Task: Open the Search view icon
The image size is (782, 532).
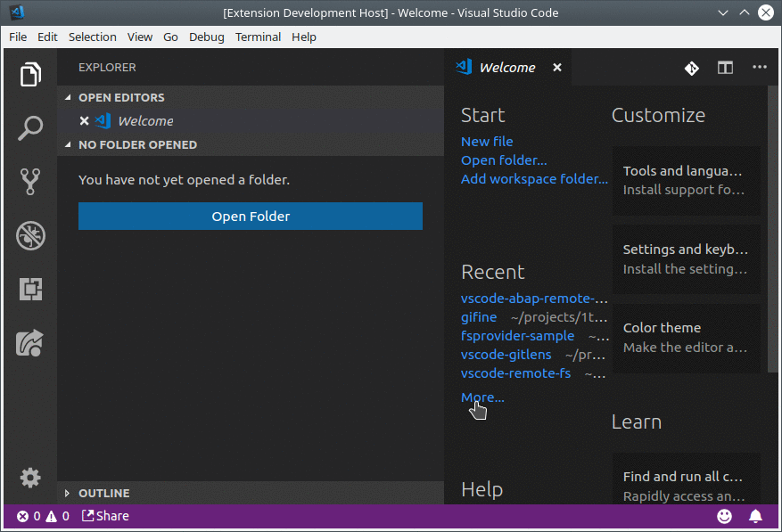Action: pos(30,128)
